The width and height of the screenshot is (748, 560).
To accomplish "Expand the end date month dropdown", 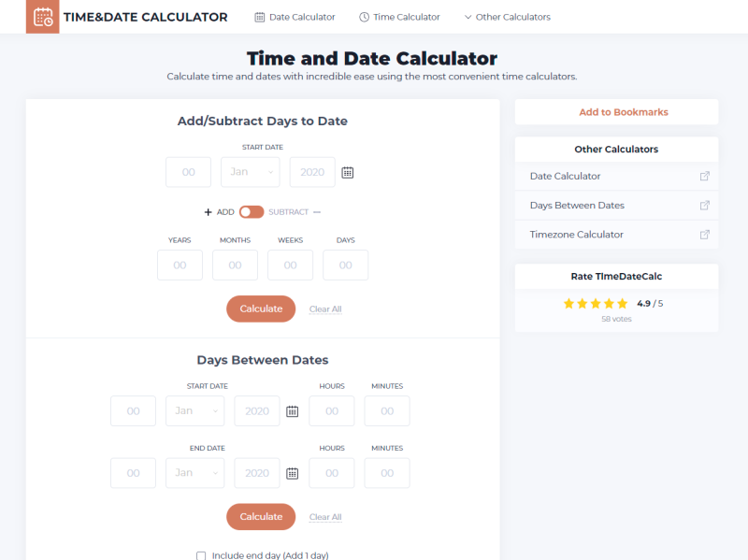I will click(194, 473).
